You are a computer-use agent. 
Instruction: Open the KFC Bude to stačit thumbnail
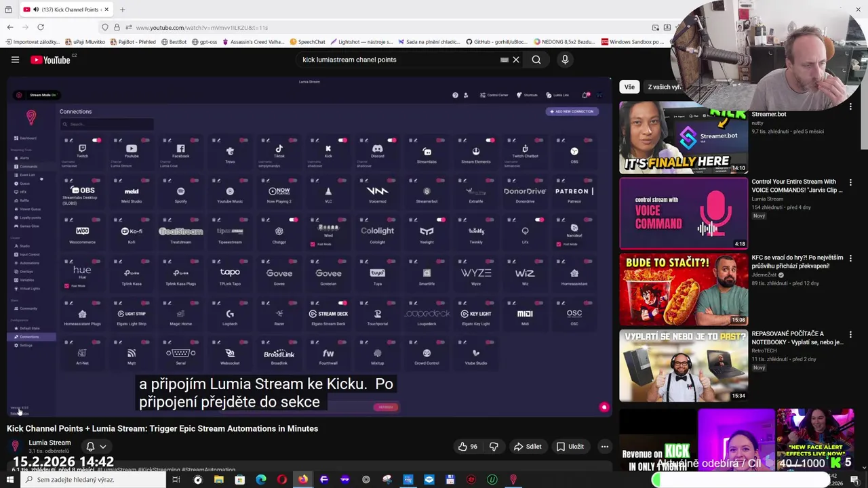(x=683, y=289)
